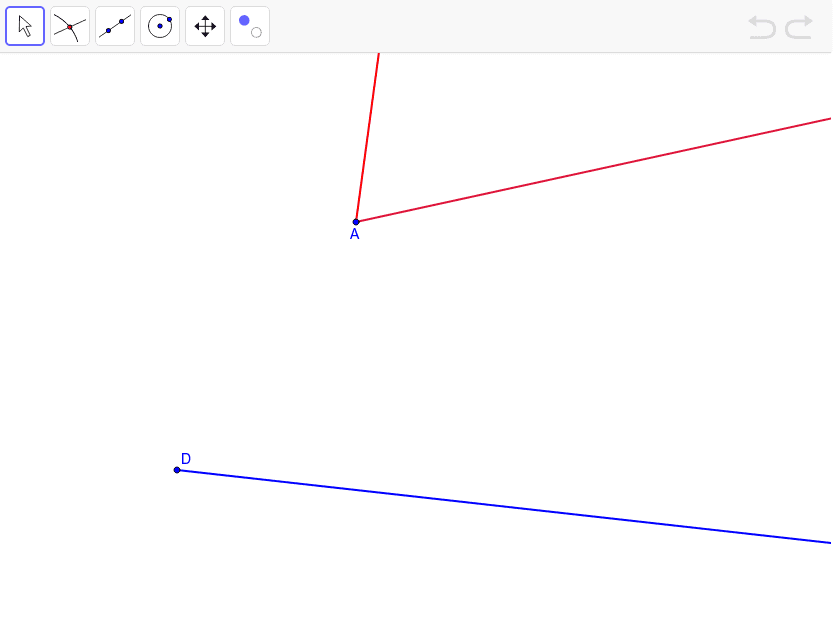Click the label D text
Image resolution: width=833 pixels, height=618 pixels.
coord(185,459)
